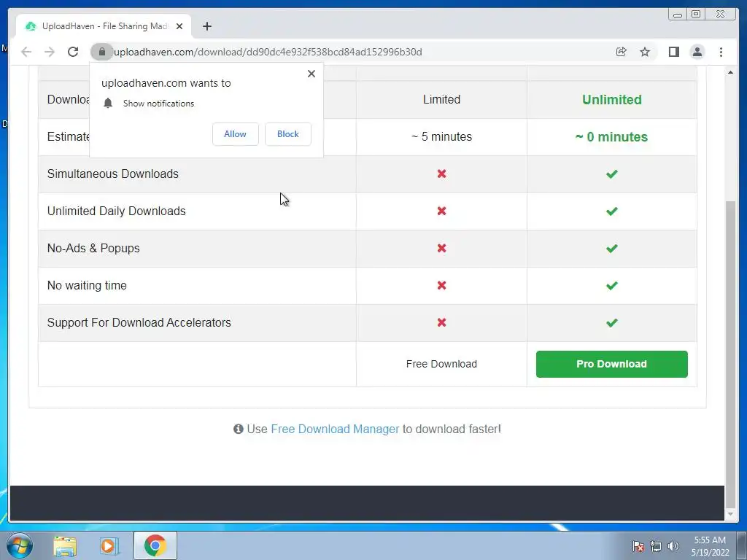This screenshot has width=747, height=560.
Task: Open a new tab with the plus button
Action: (206, 26)
